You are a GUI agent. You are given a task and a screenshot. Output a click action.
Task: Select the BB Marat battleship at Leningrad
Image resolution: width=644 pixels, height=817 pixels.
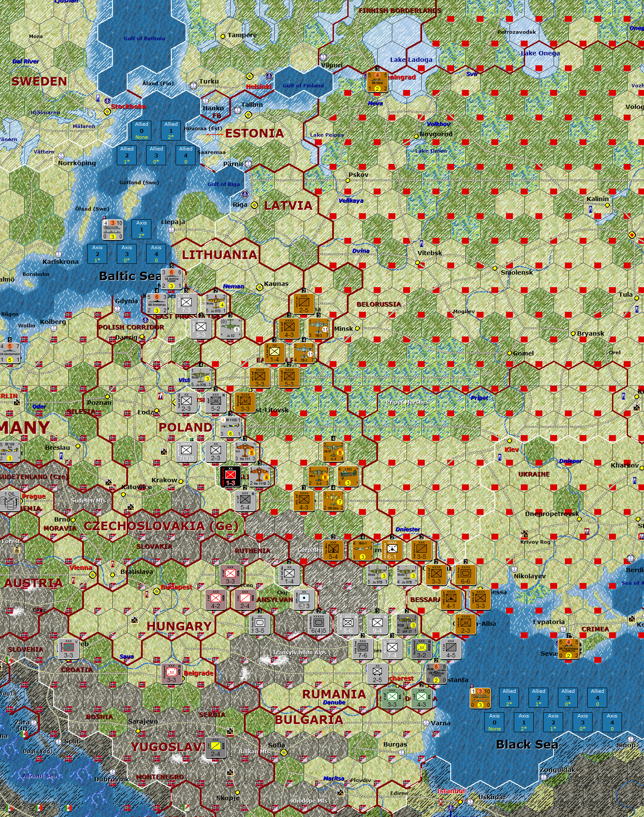coord(377,82)
